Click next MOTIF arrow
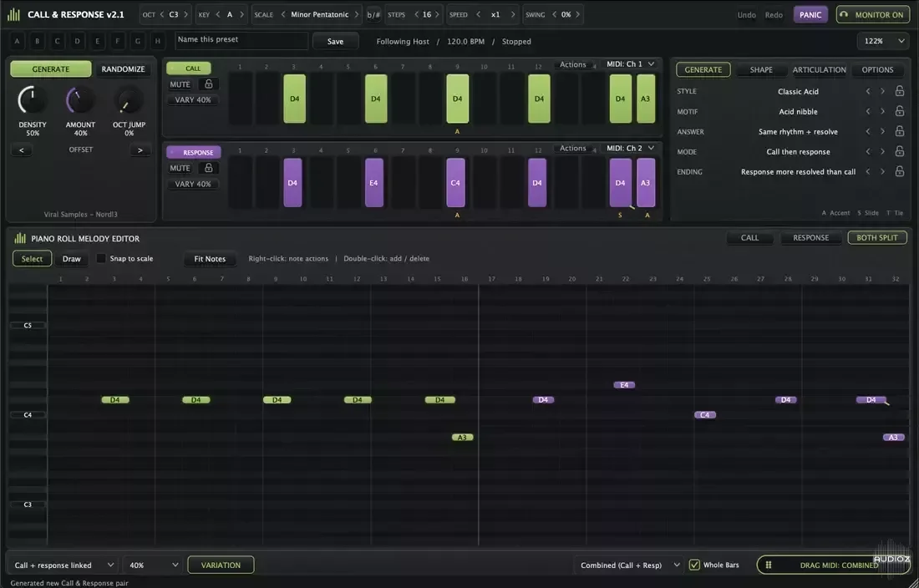919x588 pixels. (x=882, y=111)
